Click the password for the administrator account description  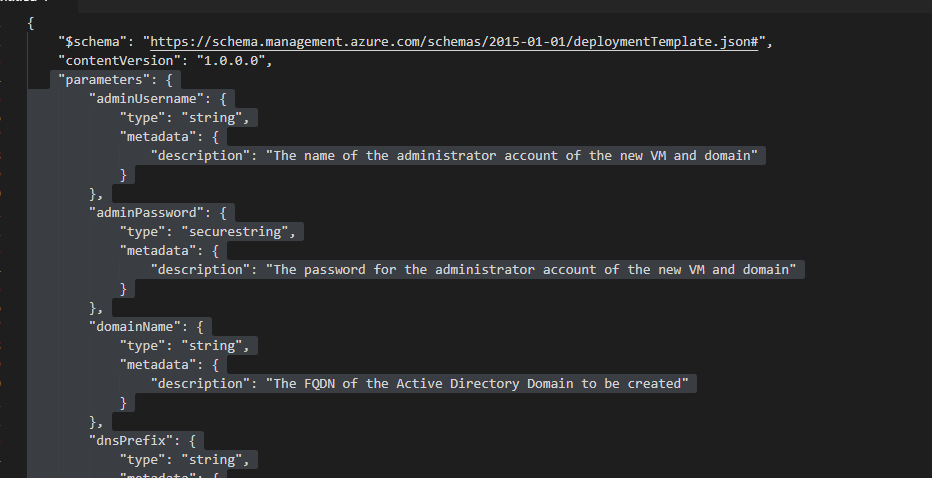click(531, 270)
